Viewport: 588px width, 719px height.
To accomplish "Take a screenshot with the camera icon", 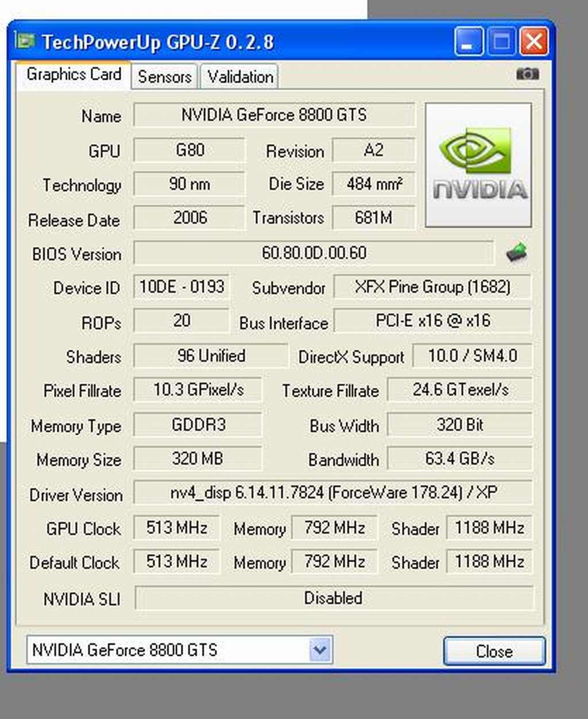I will click(x=527, y=74).
